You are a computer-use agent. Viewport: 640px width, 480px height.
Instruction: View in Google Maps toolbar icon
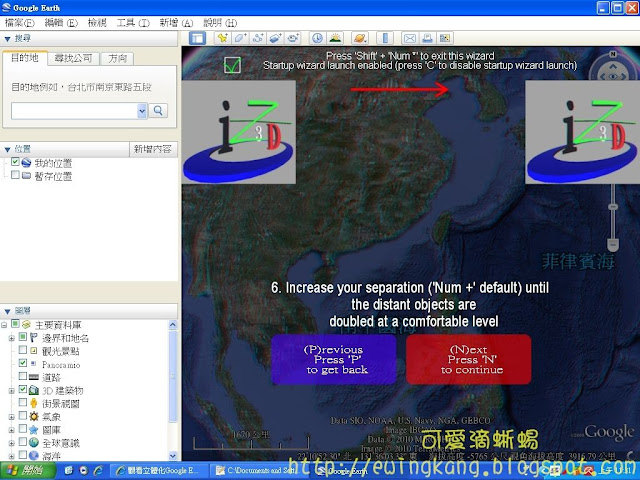445,38
